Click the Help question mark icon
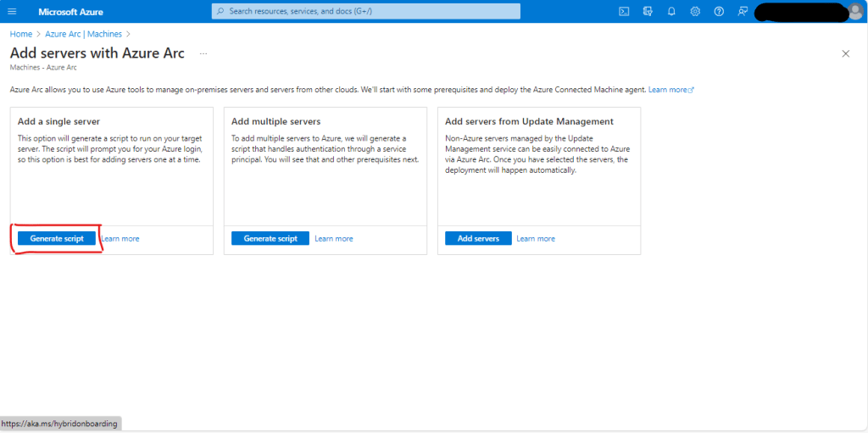868x433 pixels. 719,11
